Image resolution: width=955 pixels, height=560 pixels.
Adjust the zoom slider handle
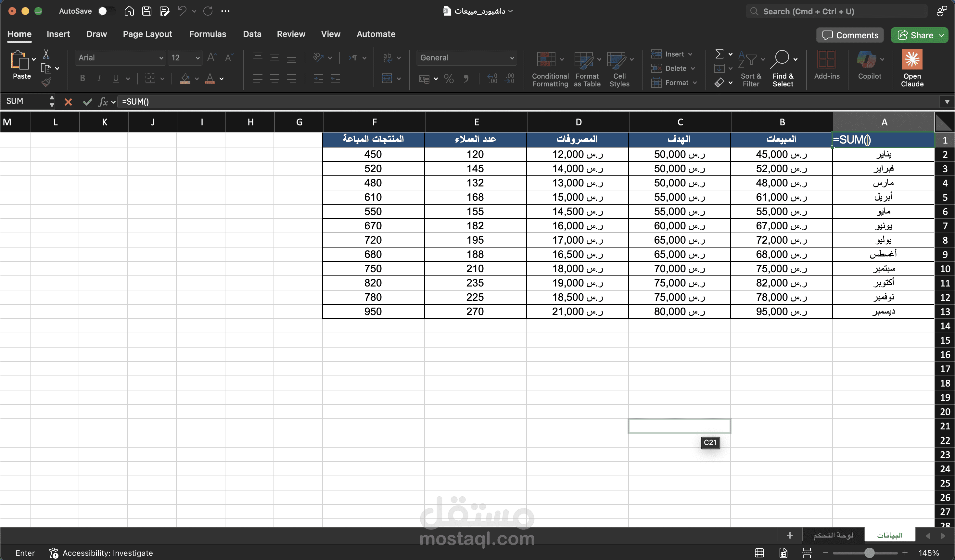[x=869, y=553]
